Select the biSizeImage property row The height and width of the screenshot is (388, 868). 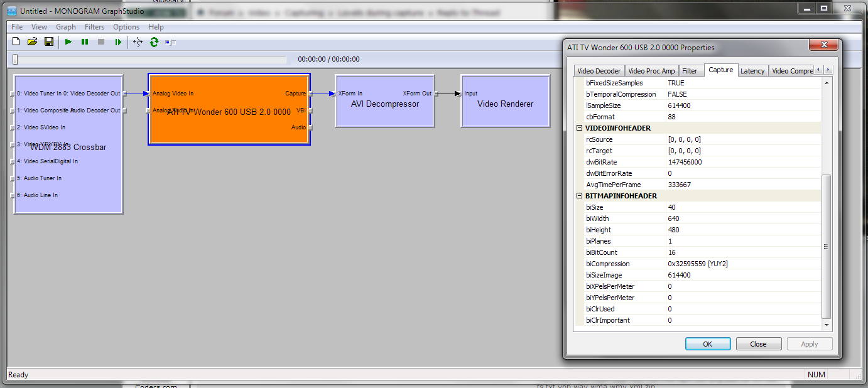pos(698,275)
